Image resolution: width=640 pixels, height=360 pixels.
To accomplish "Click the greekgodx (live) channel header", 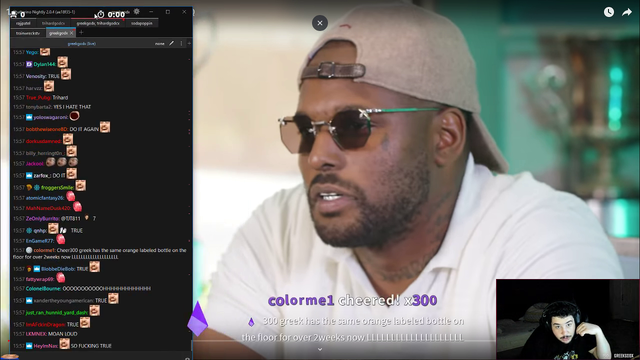I will pos(82,43).
